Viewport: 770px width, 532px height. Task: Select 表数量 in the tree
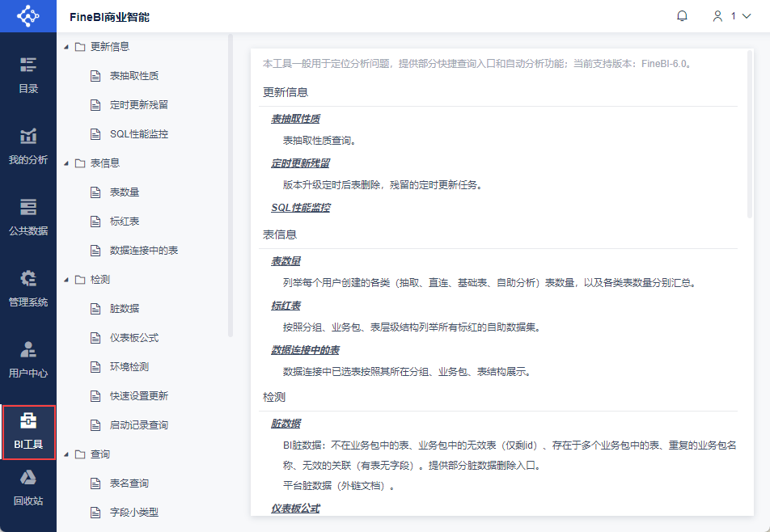point(125,192)
